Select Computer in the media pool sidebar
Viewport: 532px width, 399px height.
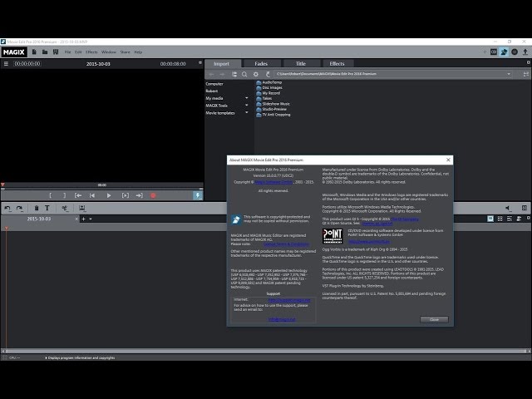[x=214, y=84]
